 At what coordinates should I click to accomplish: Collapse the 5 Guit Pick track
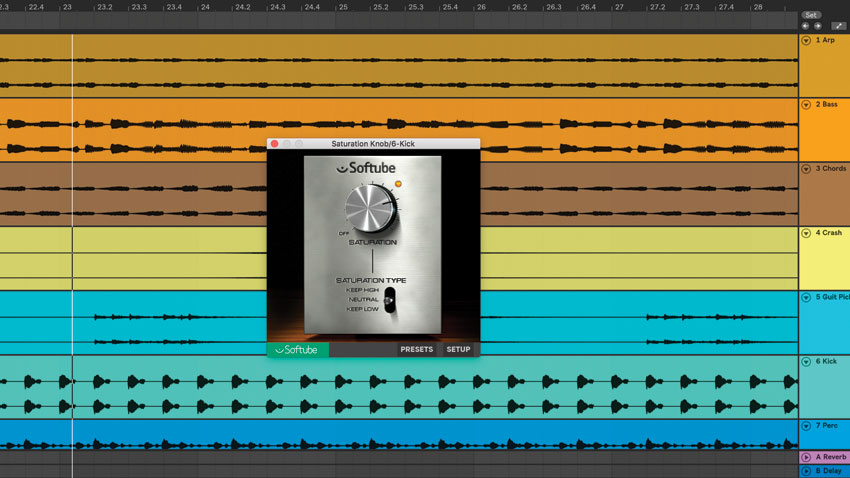click(x=806, y=298)
